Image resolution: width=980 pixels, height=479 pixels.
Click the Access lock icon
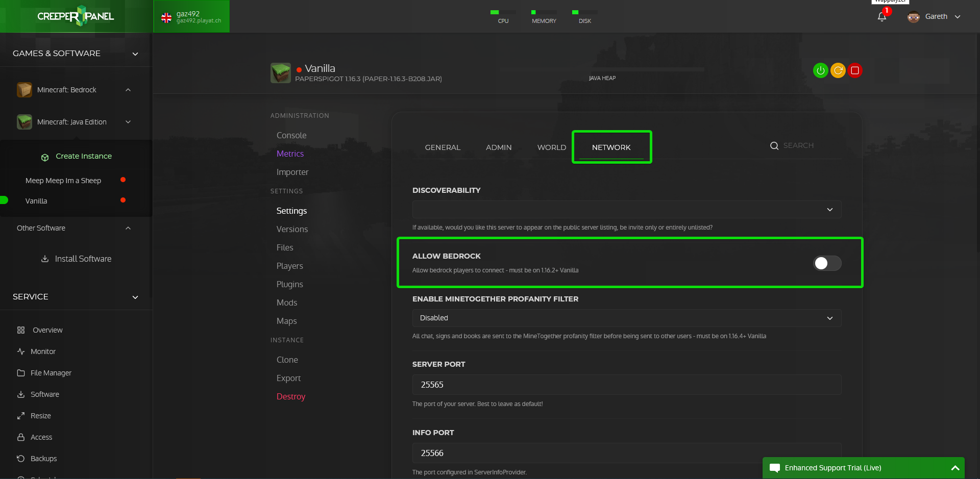(21, 437)
